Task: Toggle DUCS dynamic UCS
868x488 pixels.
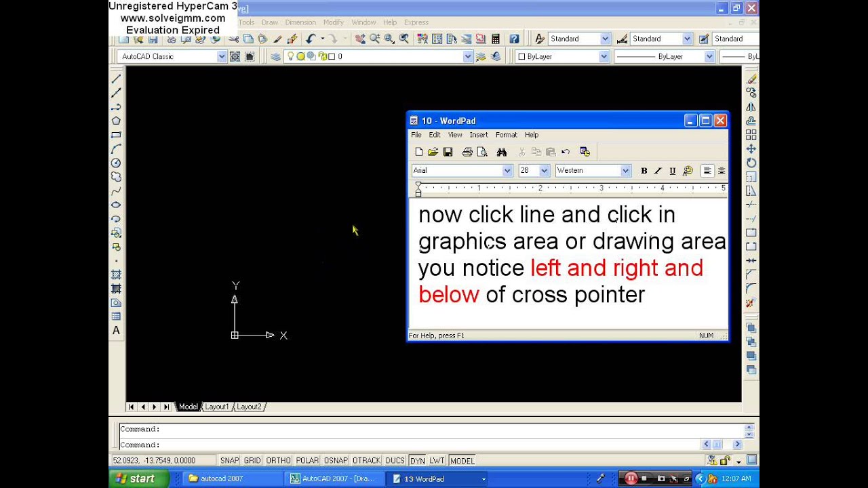Action: pyautogui.click(x=395, y=460)
